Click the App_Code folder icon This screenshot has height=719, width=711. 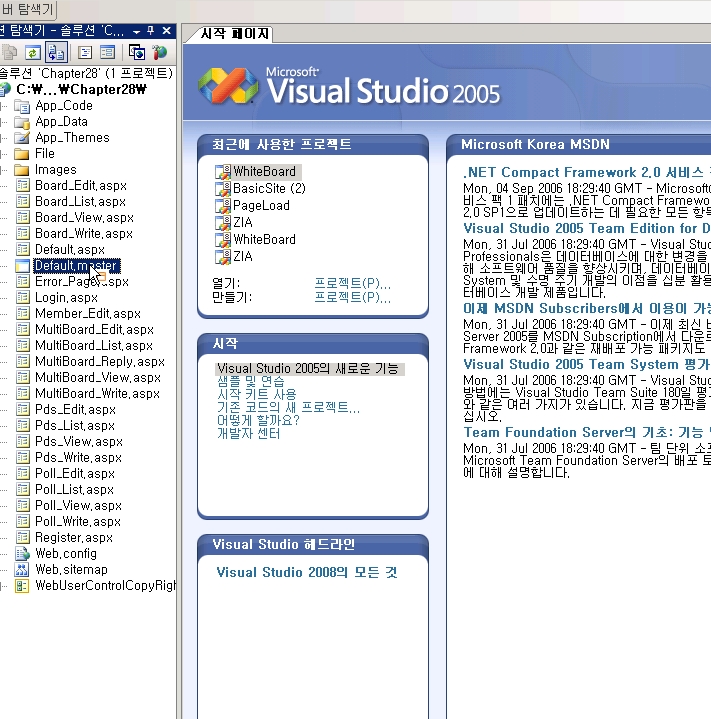(x=22, y=106)
